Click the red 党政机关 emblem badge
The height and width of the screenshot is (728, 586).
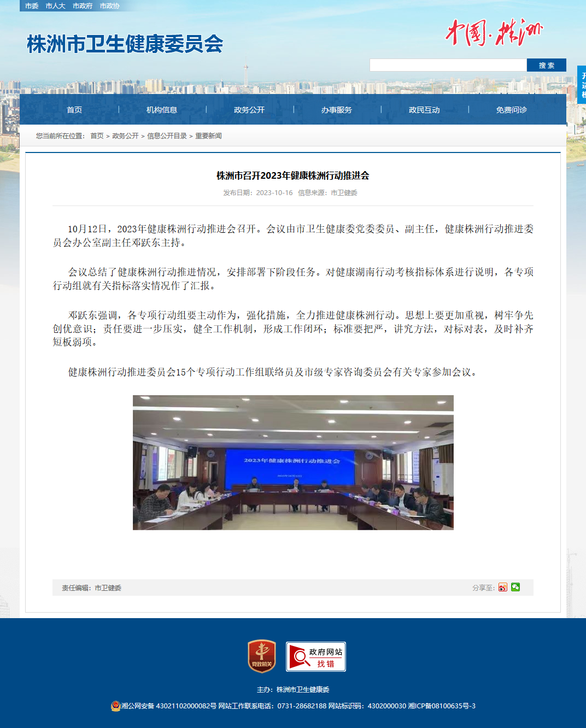click(262, 656)
